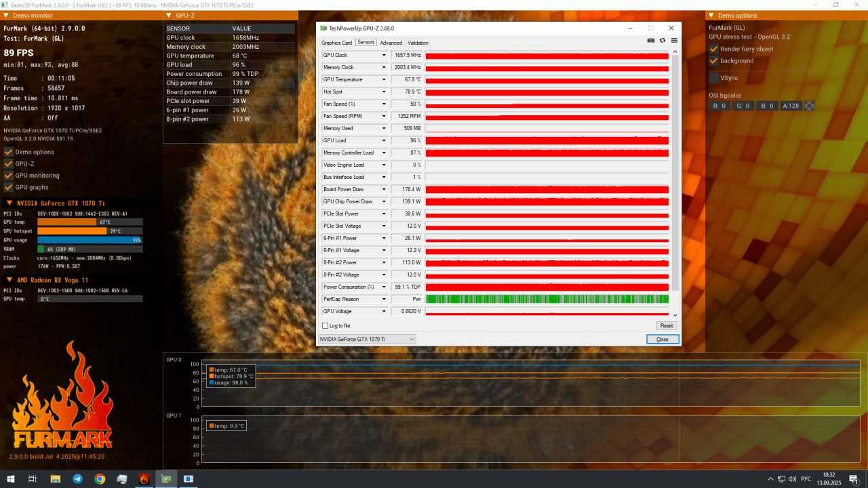Image resolution: width=868 pixels, height=488 pixels.
Task: Click the 178.4 W Board Power value
Action: pos(407,189)
